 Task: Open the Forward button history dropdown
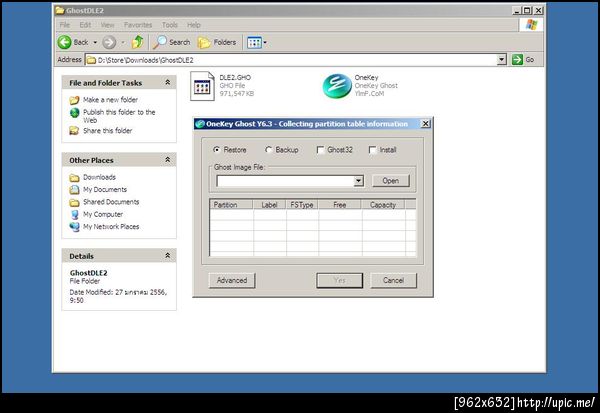(x=123, y=42)
